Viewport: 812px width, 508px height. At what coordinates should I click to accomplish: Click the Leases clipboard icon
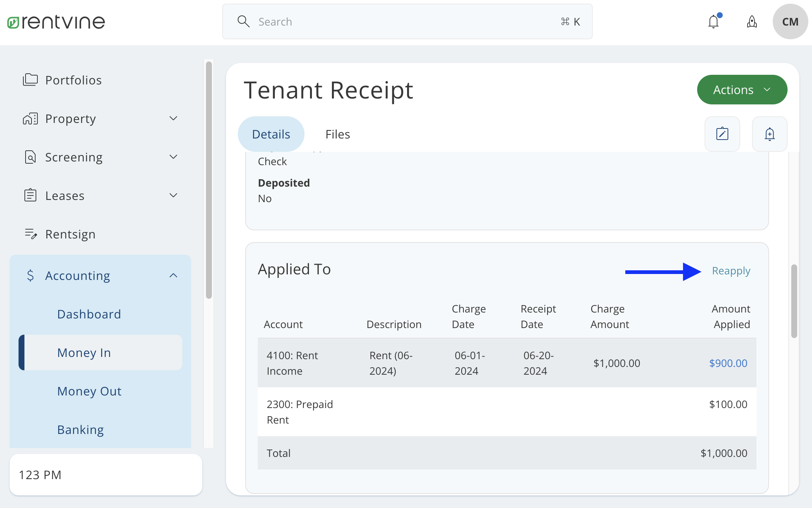(x=30, y=195)
